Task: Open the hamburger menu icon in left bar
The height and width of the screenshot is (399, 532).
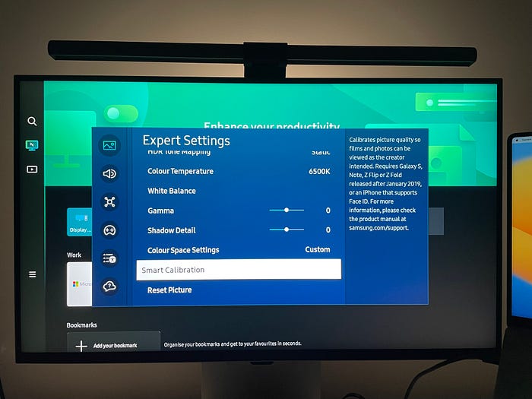Action: point(32,274)
